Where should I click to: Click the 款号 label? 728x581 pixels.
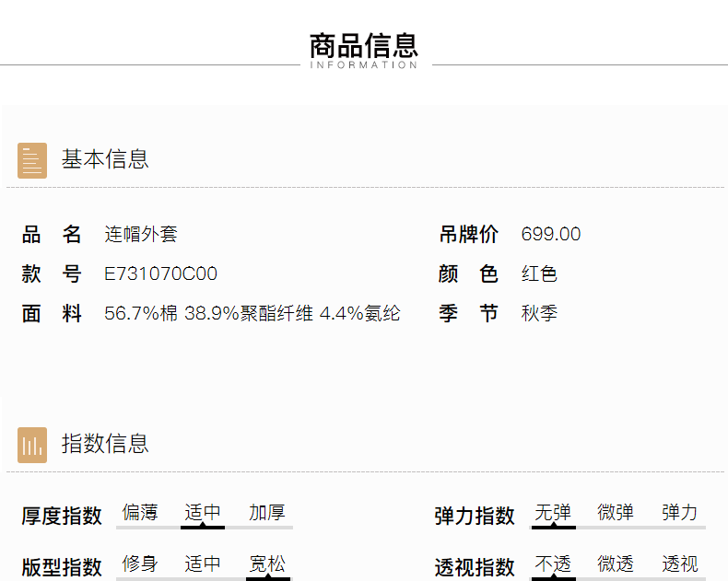[x=52, y=273]
